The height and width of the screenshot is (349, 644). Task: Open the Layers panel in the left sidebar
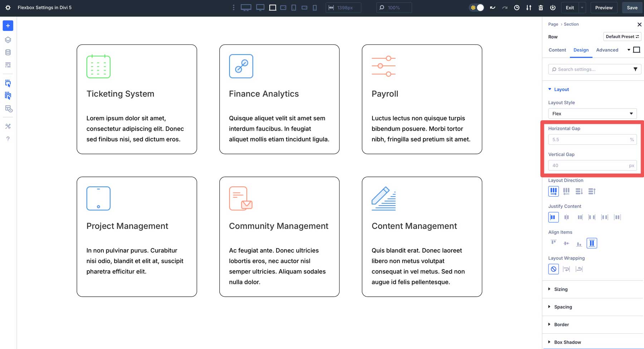[8, 40]
